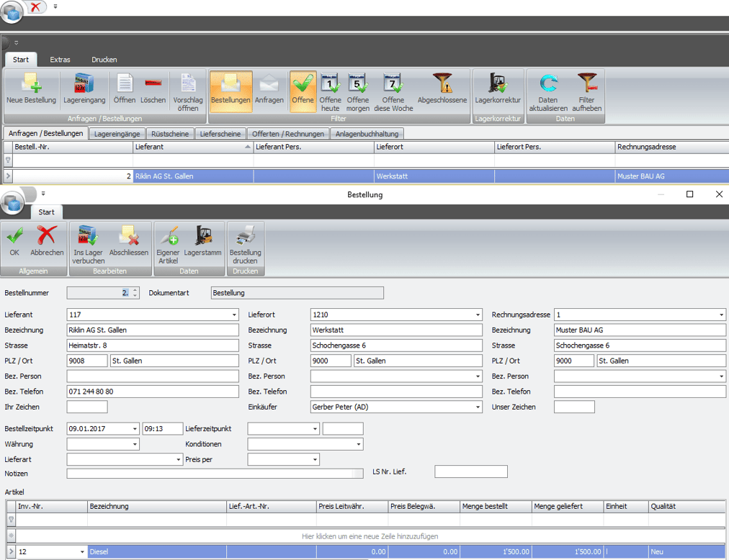This screenshot has width=729, height=560.
Task: Open the Bestellzeitpunkt date dropdown
Action: pyautogui.click(x=135, y=428)
